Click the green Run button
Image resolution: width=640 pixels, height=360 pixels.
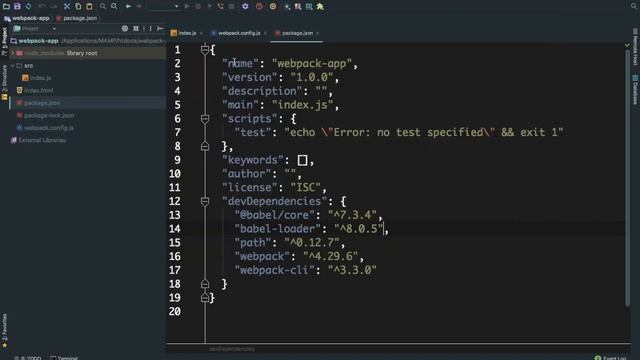[x=187, y=7]
